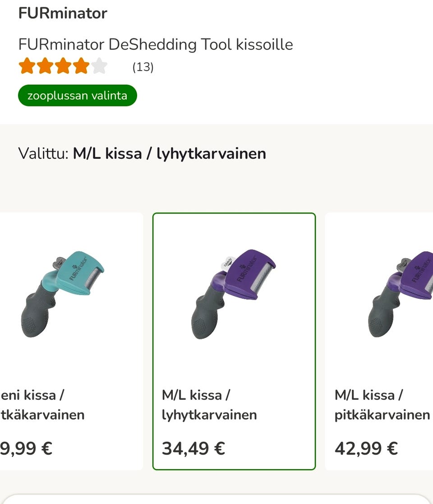Click the 34,49 € price
This screenshot has height=504, width=433.
[x=193, y=448]
